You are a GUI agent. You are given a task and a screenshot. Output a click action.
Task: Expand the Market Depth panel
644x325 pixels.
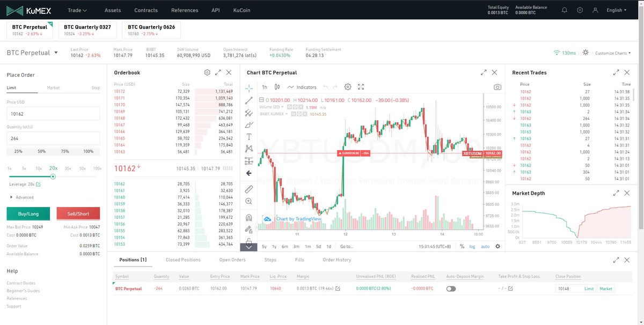(x=616, y=193)
